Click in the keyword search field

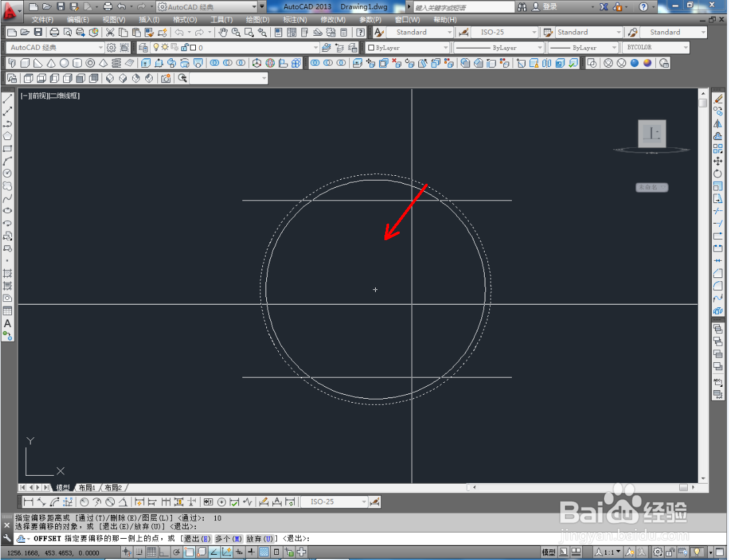463,7
